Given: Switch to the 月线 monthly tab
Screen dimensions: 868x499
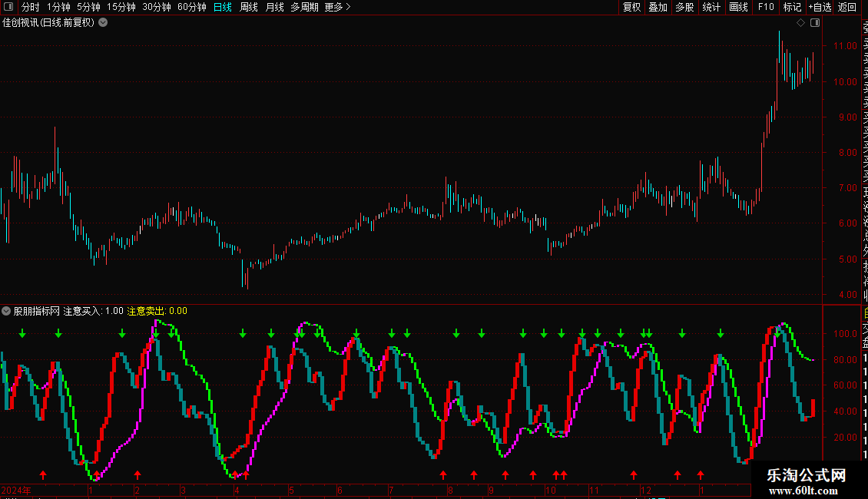Looking at the screenshot, I should coord(274,7).
